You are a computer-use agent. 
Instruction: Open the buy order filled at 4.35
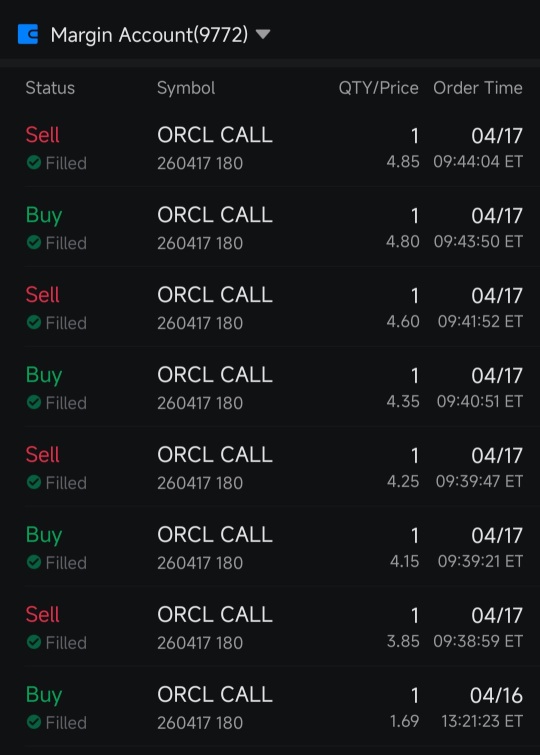tap(274, 387)
